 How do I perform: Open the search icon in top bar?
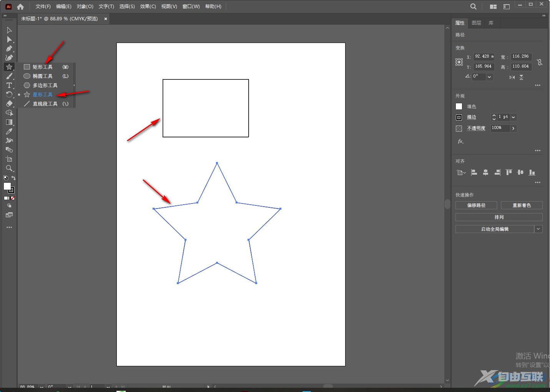coord(474,7)
